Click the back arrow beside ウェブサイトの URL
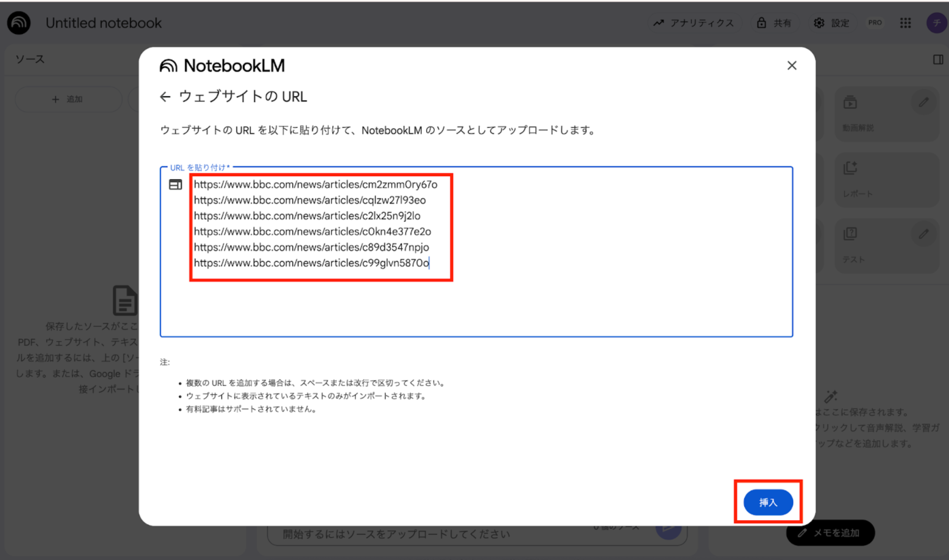 [x=165, y=97]
